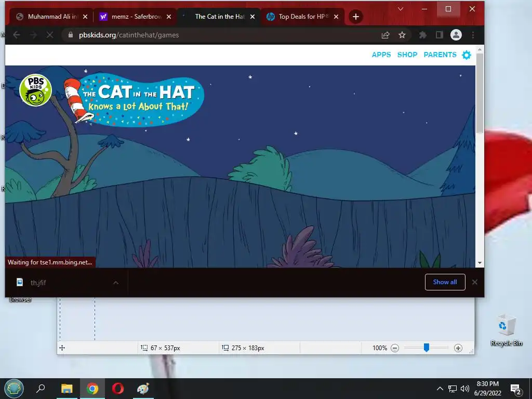
Task: Click the 100% zoom level in Paint
Action: (380, 348)
